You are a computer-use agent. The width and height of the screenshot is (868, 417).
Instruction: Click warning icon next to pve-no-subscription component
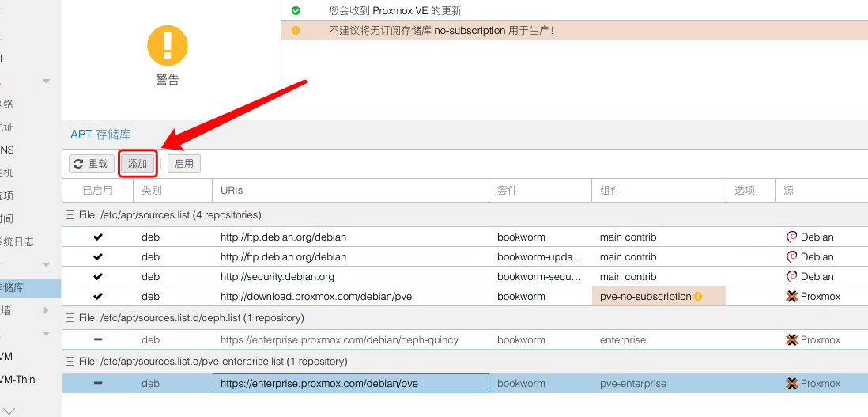(x=698, y=296)
